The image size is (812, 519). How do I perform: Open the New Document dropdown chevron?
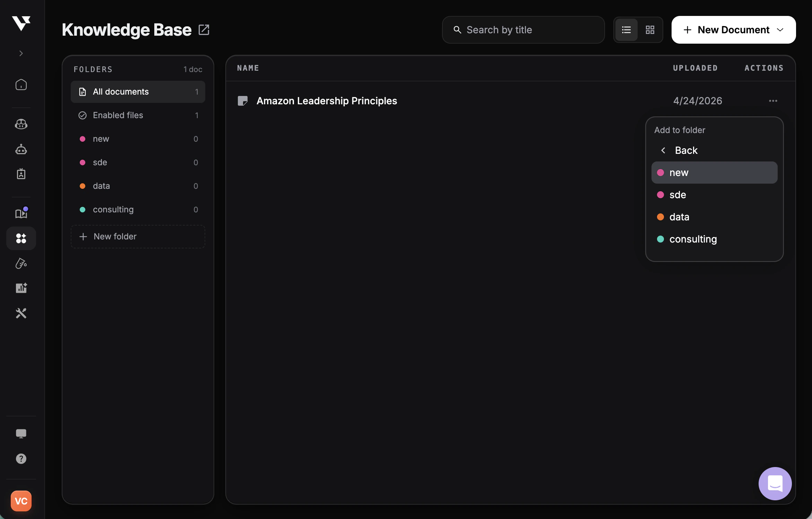[x=780, y=30]
